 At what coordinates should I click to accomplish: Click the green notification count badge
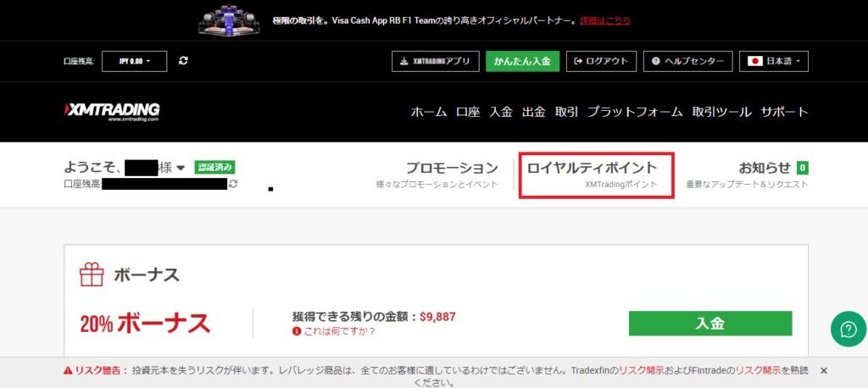click(x=802, y=168)
